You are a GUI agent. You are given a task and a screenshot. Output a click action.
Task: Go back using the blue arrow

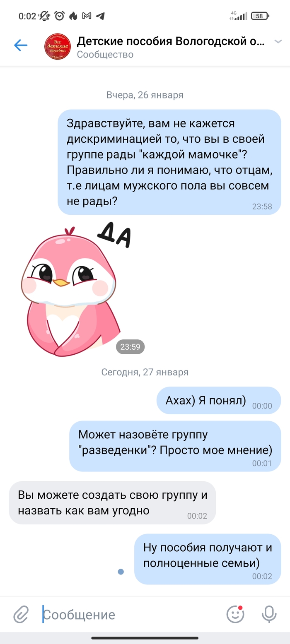21,45
